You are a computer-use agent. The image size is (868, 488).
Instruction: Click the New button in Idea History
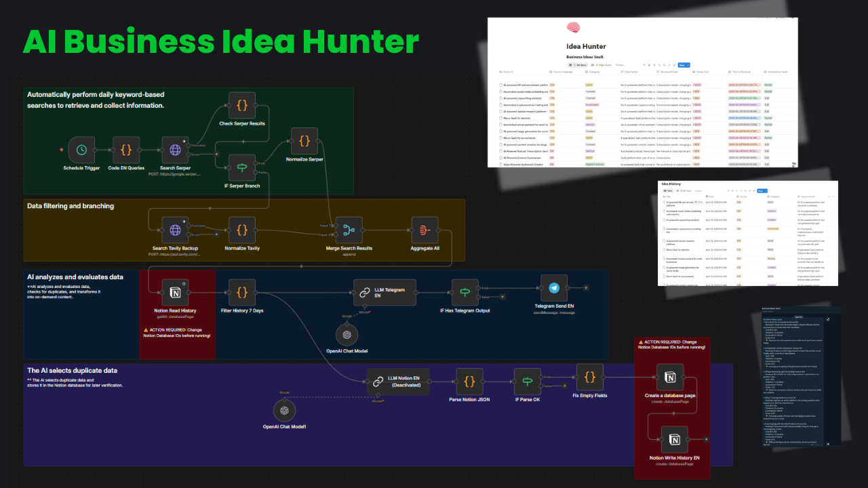coord(760,190)
